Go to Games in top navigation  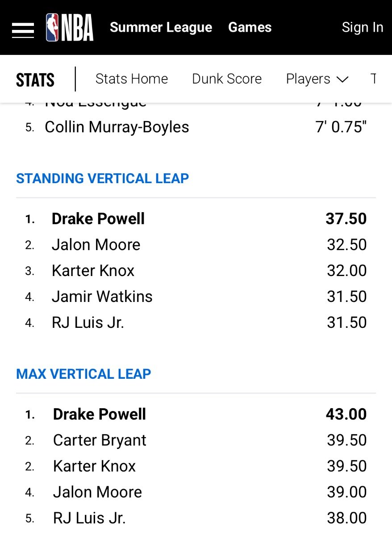pyautogui.click(x=250, y=27)
